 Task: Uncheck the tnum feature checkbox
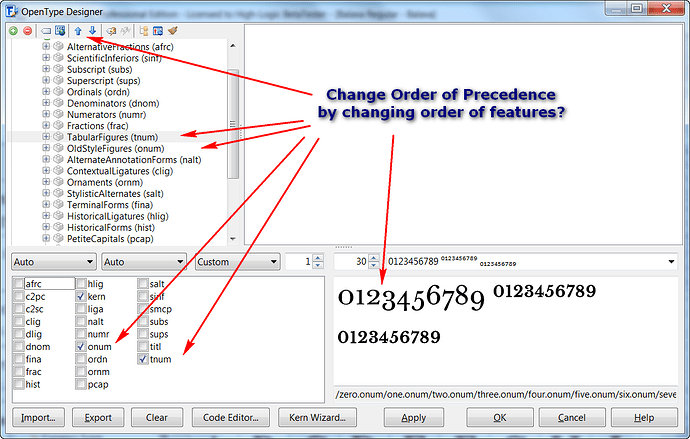point(143,359)
